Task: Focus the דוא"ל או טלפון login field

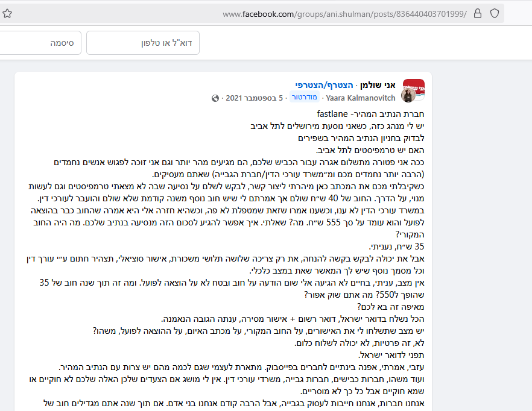Action: click(142, 43)
